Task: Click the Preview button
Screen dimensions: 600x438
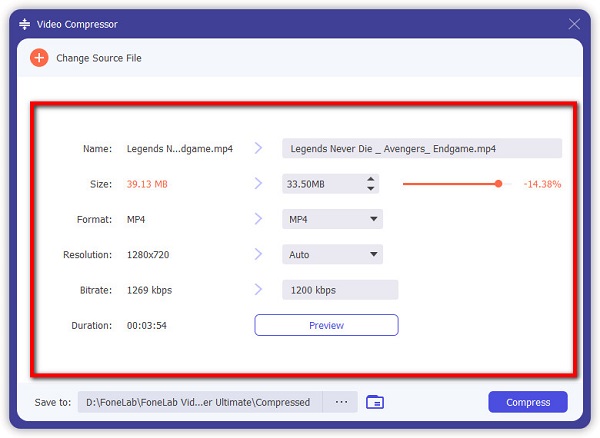Action: tap(326, 325)
